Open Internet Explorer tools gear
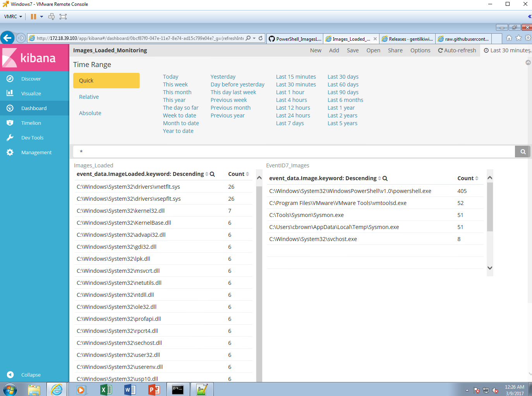This screenshot has width=532, height=396. (528, 38)
